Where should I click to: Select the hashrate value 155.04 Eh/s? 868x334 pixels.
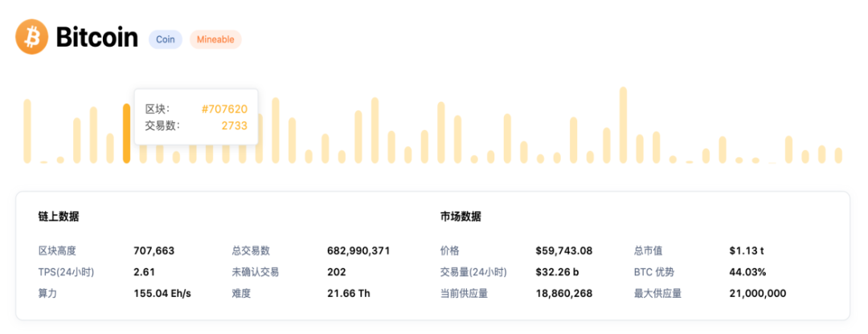[162, 294]
